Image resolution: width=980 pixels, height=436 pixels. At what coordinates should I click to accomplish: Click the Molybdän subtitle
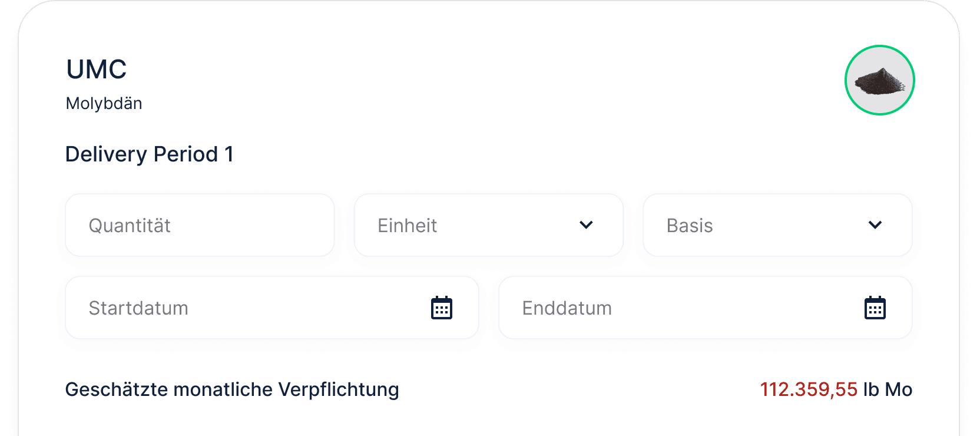(104, 104)
